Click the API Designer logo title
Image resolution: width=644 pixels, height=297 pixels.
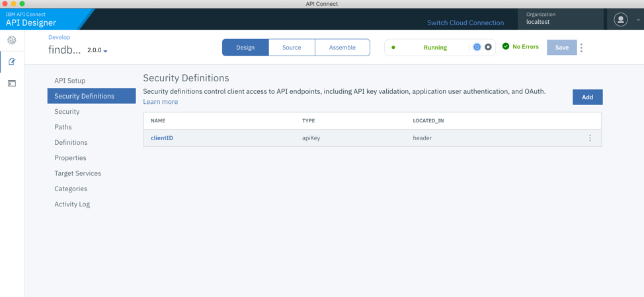coord(31,23)
